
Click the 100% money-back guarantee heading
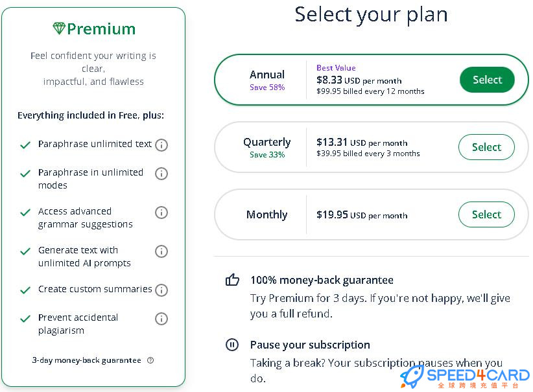pos(322,281)
